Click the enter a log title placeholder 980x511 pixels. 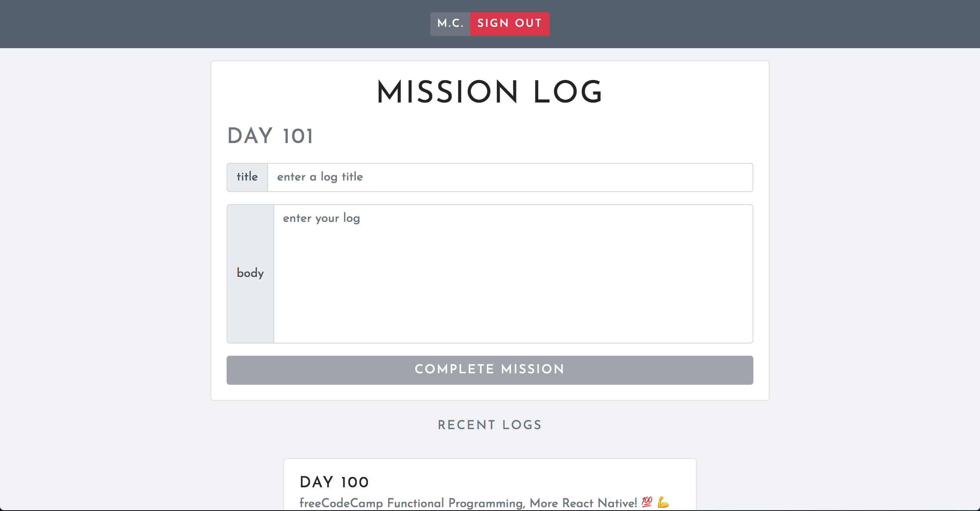(320, 177)
